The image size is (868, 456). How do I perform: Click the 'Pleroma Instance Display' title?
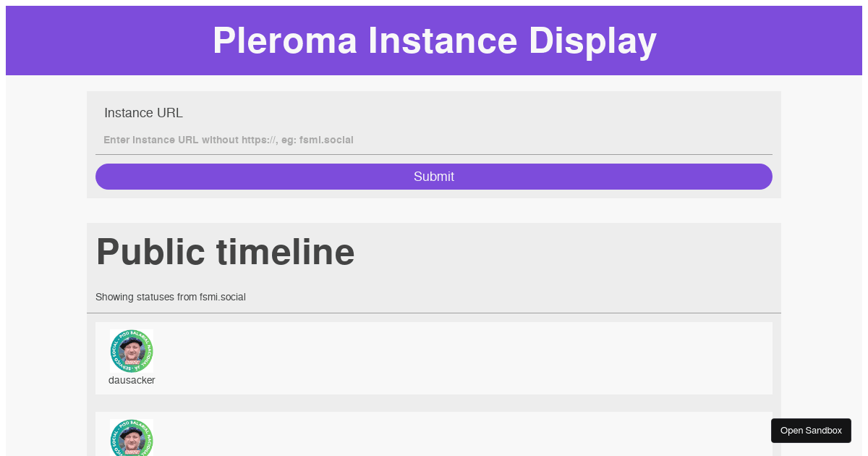click(x=434, y=41)
